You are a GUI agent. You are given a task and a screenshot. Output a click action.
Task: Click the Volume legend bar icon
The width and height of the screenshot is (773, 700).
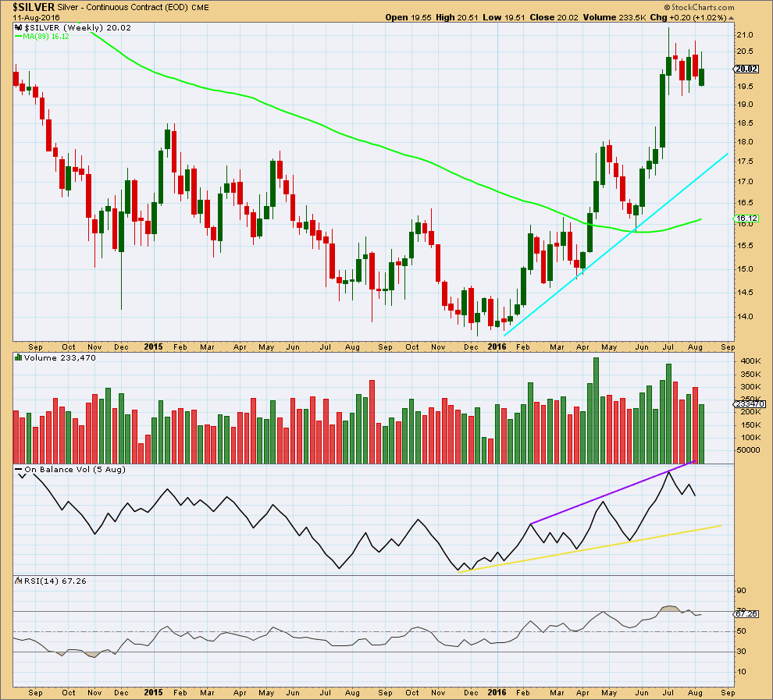[x=18, y=357]
